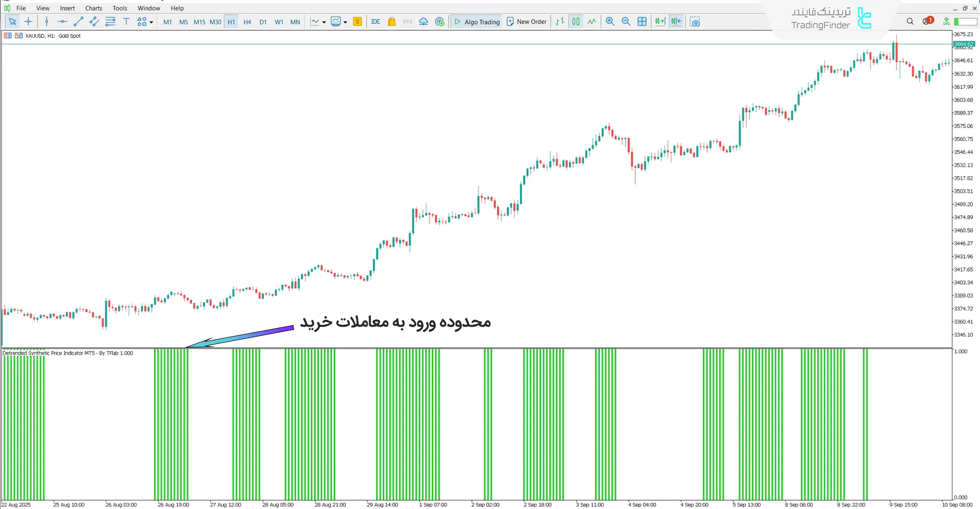Screen dimensions: 980x509
Task: Click the New Order button
Action: (527, 21)
